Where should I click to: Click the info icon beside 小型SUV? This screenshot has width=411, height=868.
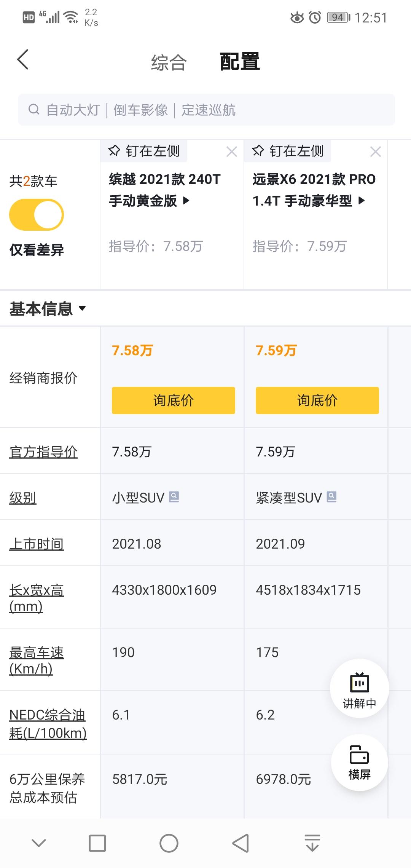point(174,497)
